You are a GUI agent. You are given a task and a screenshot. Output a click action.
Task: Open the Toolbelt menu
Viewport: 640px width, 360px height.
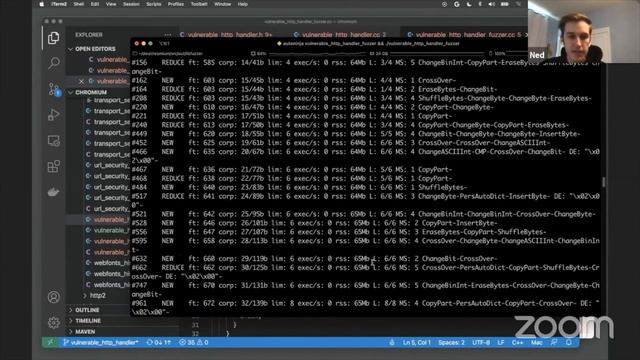click(199, 4)
